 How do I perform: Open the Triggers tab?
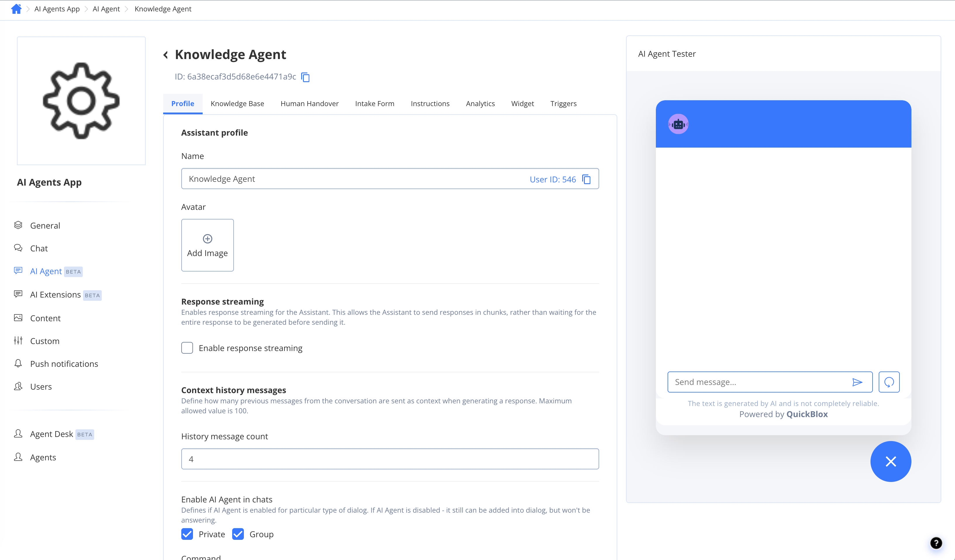pyautogui.click(x=563, y=103)
